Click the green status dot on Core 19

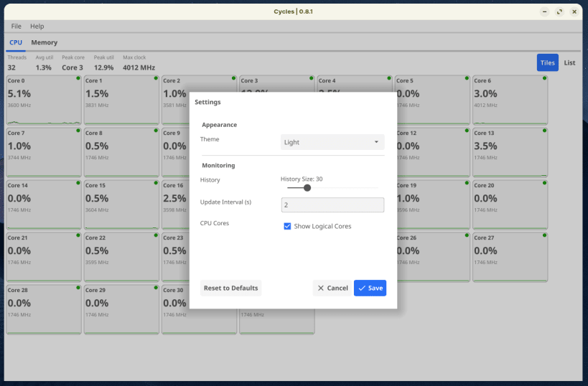tap(467, 183)
